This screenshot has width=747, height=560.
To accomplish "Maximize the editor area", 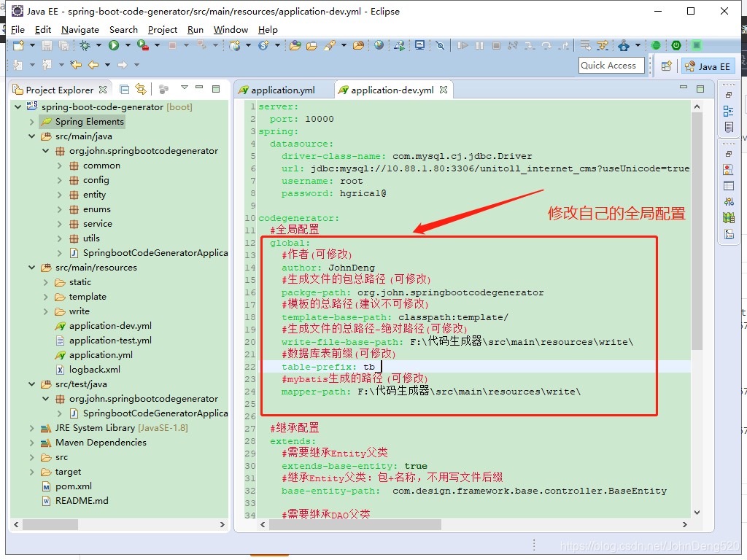I will (700, 88).
